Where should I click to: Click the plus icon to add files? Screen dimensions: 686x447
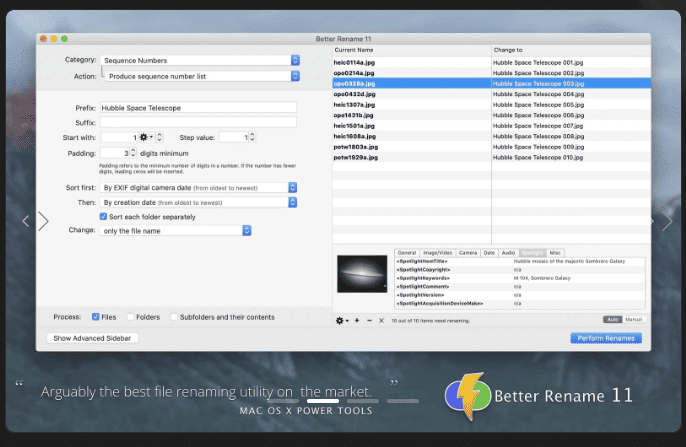click(357, 321)
